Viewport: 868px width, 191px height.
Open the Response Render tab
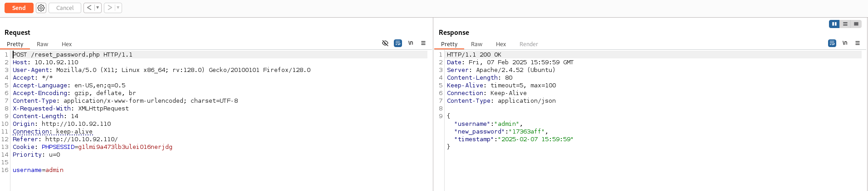(x=529, y=44)
